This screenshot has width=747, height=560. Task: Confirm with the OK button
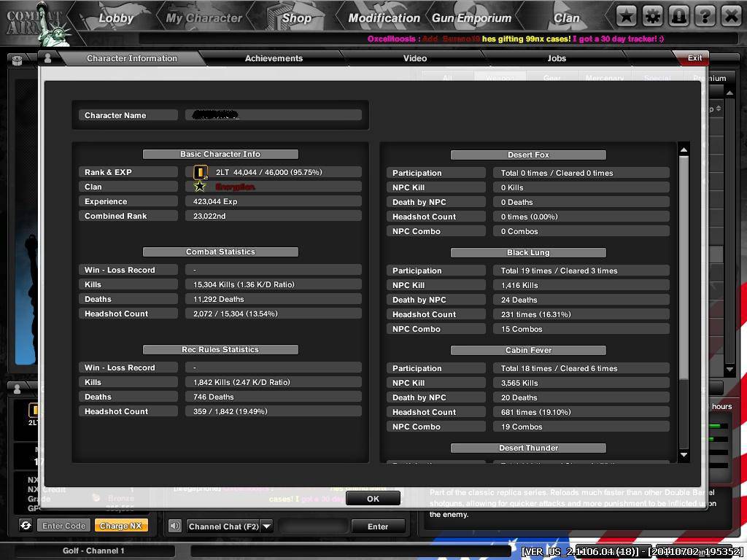point(373,499)
